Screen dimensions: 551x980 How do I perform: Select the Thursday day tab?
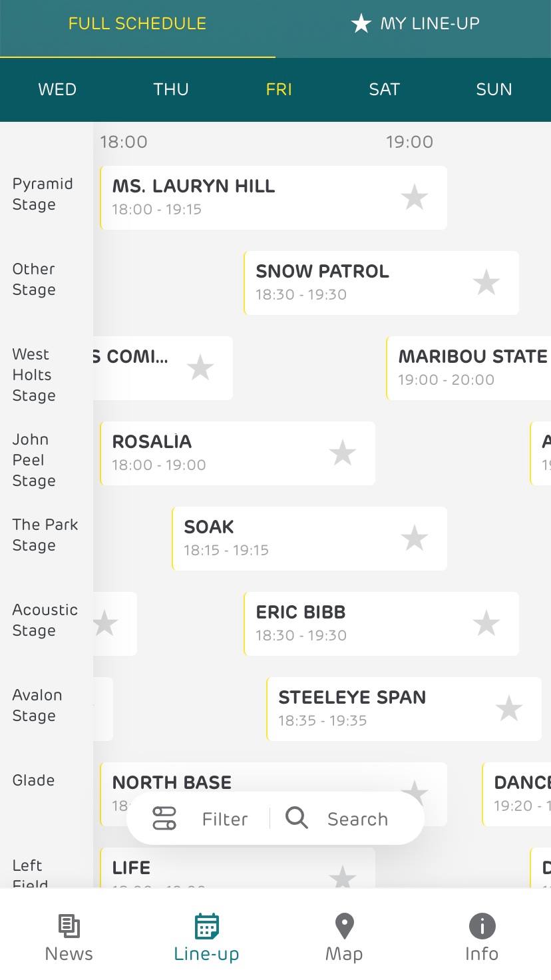click(x=171, y=90)
